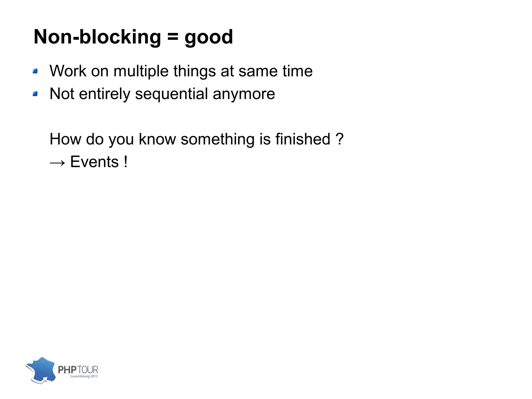Click the exclamation mark after 'Events'
Image resolution: width=532 pixels, height=399 pixels.
[126, 162]
